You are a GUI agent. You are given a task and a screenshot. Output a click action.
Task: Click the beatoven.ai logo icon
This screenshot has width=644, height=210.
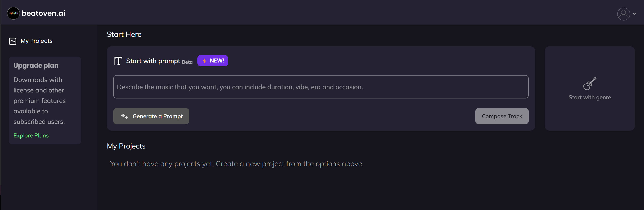13,13
